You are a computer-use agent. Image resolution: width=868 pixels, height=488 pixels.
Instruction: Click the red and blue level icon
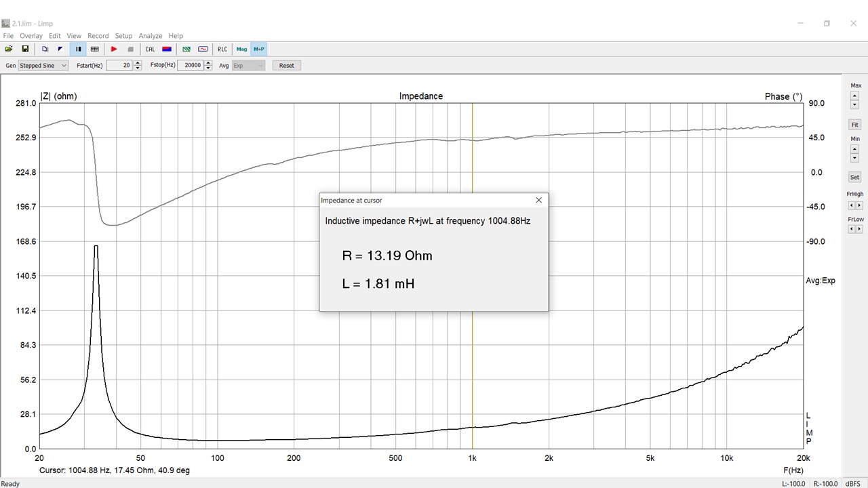point(167,49)
